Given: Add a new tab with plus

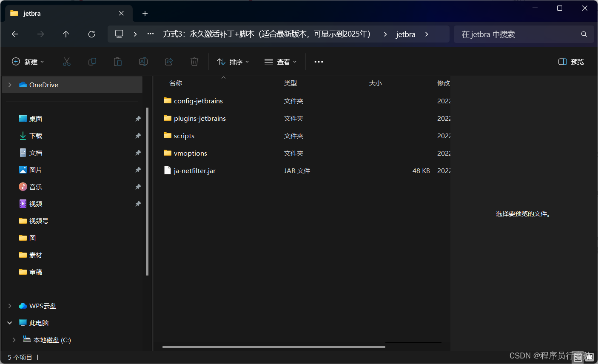Looking at the screenshot, I should coord(145,14).
